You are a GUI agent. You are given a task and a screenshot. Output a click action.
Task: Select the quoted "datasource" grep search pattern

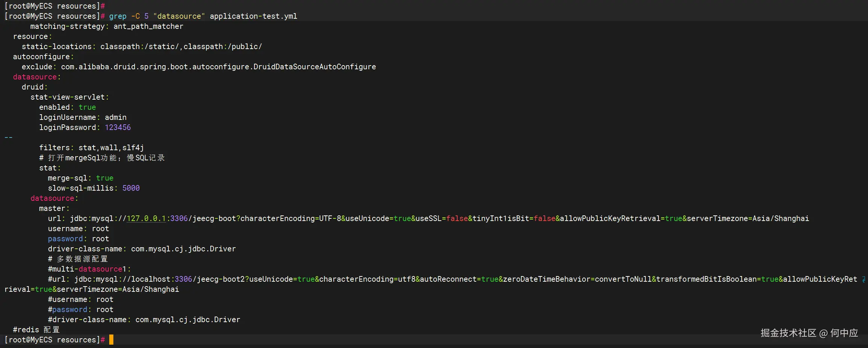179,16
